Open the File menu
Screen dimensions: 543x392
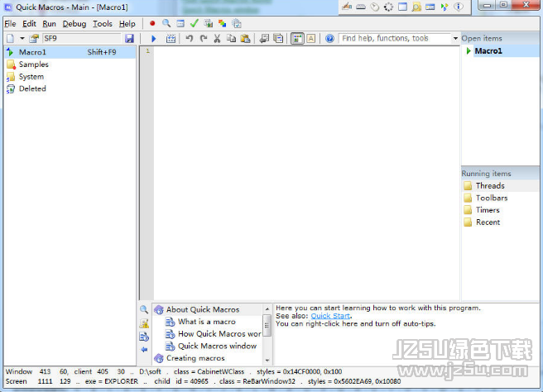[10, 24]
